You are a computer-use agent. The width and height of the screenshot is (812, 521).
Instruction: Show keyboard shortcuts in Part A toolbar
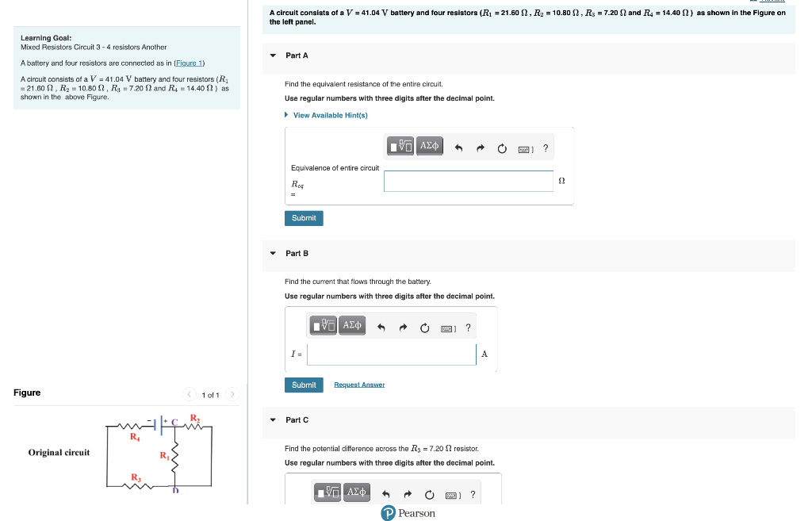point(526,149)
